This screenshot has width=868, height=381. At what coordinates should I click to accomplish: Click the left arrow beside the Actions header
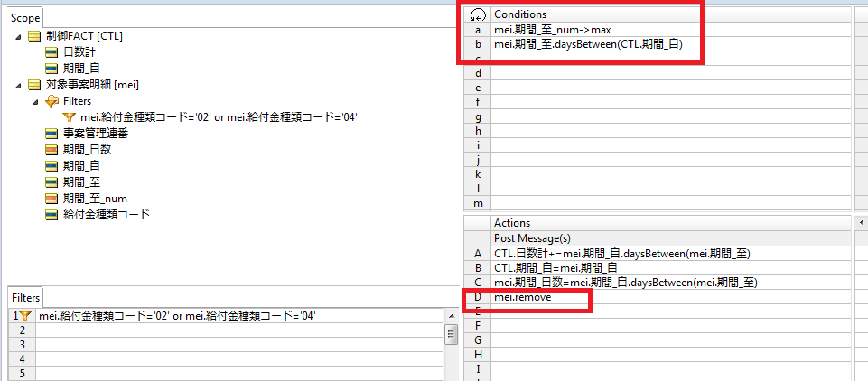861,223
